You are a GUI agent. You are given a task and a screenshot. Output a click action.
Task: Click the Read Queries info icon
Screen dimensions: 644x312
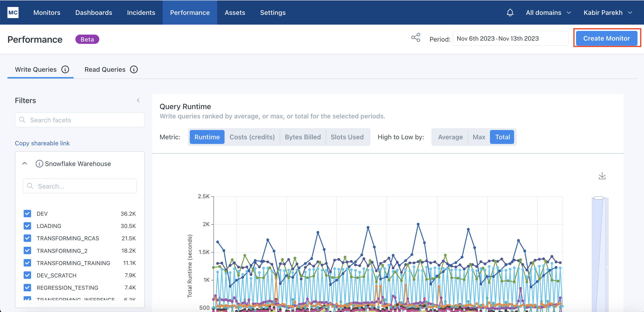(x=134, y=70)
